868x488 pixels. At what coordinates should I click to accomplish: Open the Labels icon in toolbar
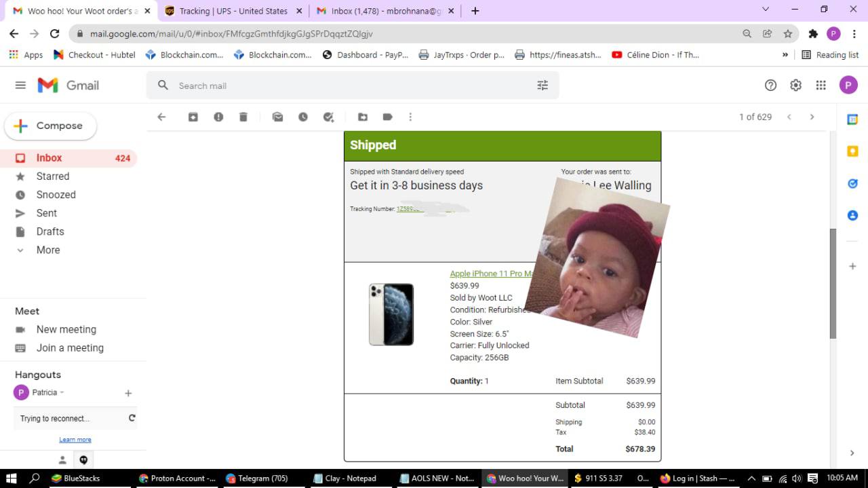[388, 117]
